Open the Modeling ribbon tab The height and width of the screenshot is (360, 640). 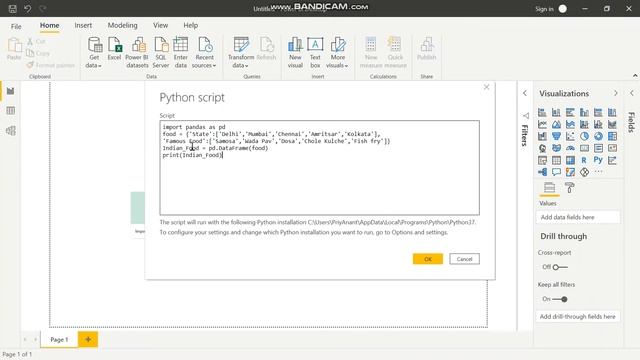[x=122, y=25]
